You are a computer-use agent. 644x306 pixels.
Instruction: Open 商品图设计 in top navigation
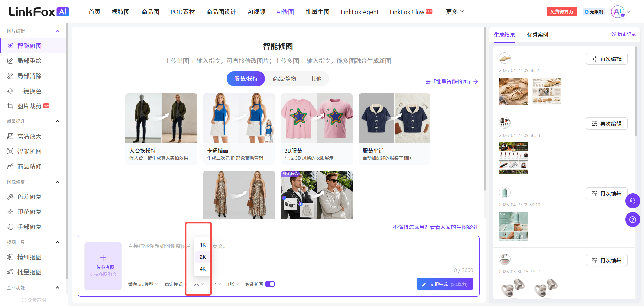click(x=221, y=12)
